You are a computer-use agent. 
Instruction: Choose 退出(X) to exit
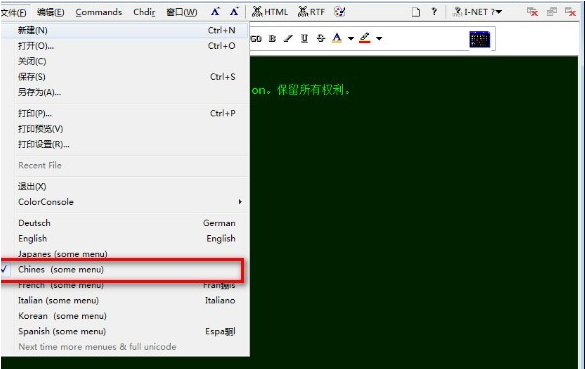point(125,187)
